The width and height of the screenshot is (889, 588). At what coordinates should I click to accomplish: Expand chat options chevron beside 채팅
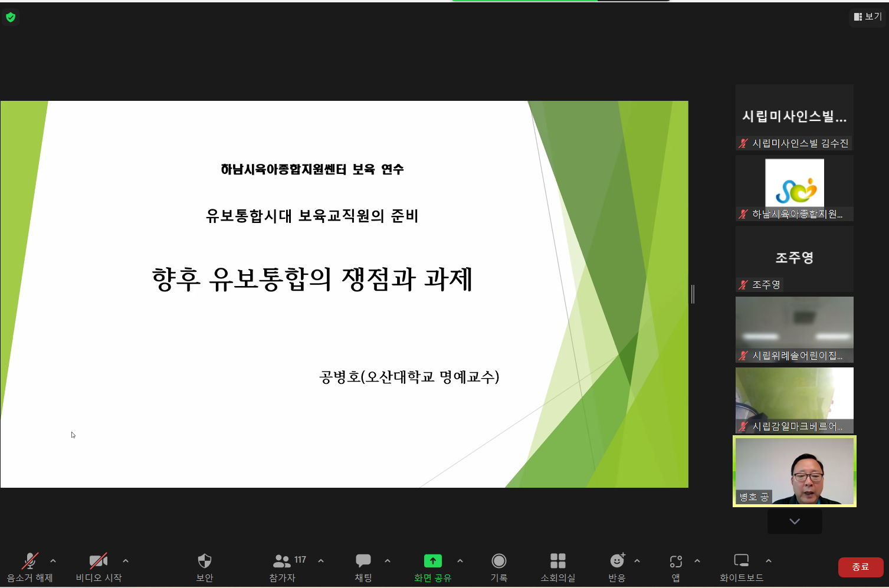pos(388,561)
